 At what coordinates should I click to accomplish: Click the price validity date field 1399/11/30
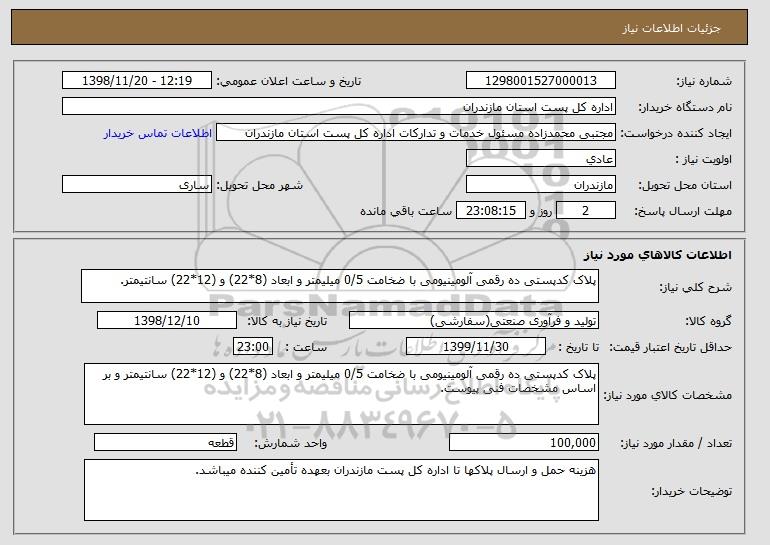(476, 347)
